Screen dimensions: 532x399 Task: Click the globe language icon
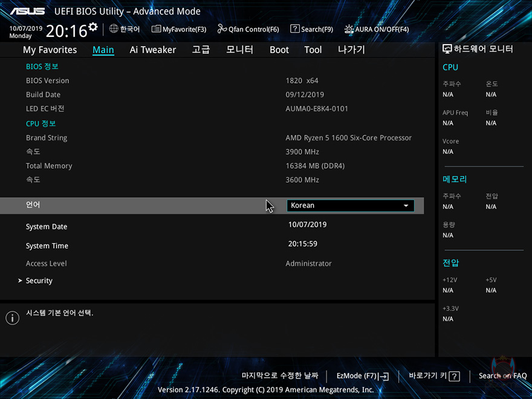(x=114, y=29)
